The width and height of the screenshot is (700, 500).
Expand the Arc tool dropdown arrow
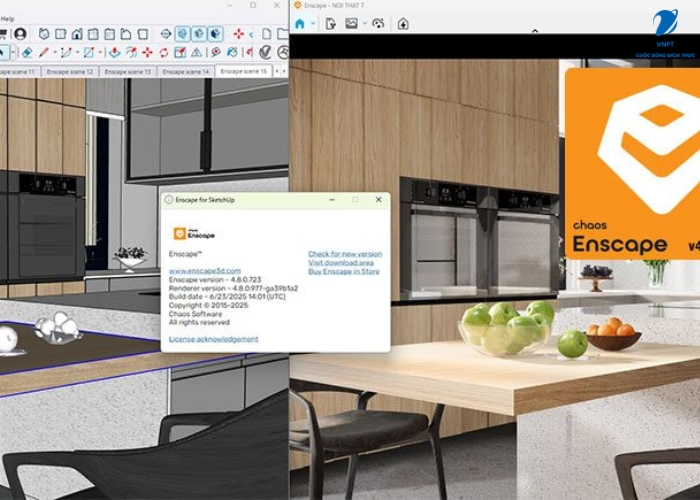point(78,52)
